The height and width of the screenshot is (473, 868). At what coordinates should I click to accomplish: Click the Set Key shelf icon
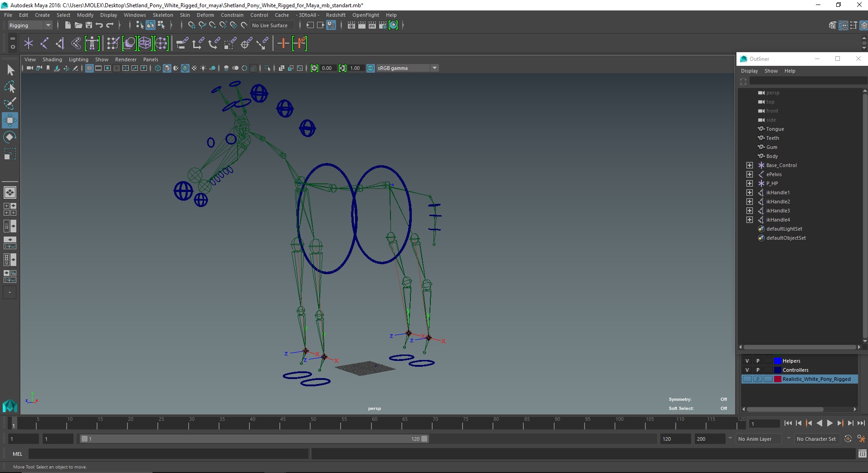coord(283,44)
